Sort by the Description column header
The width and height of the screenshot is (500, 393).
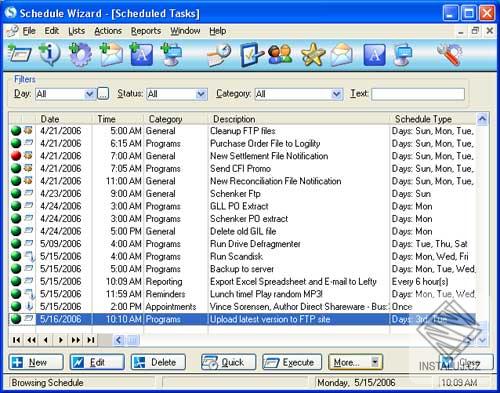coord(299,119)
